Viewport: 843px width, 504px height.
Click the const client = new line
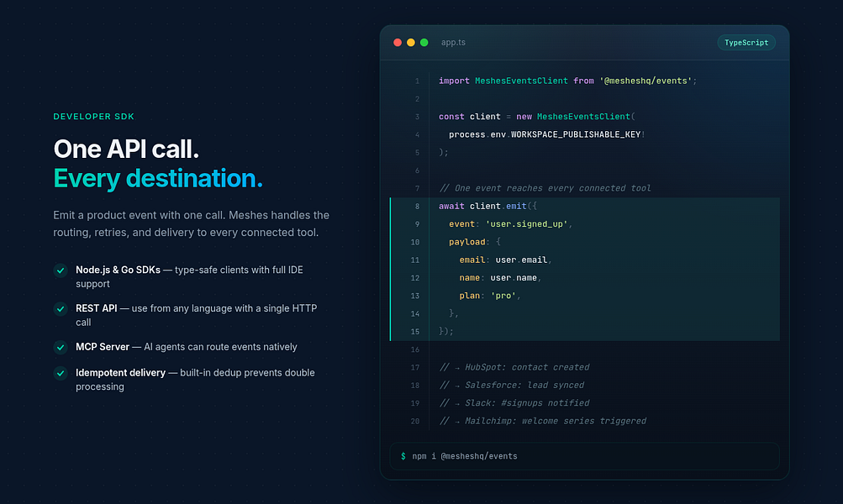(x=537, y=117)
